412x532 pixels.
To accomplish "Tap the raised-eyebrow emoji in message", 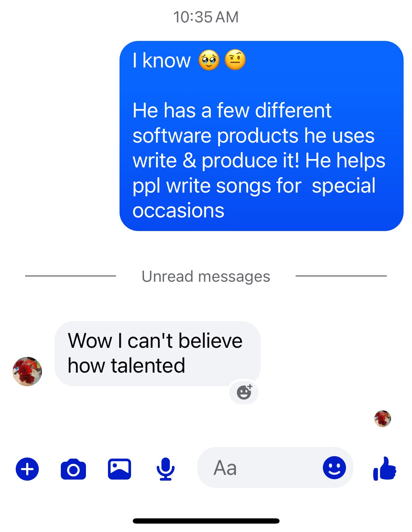I will click(x=235, y=60).
